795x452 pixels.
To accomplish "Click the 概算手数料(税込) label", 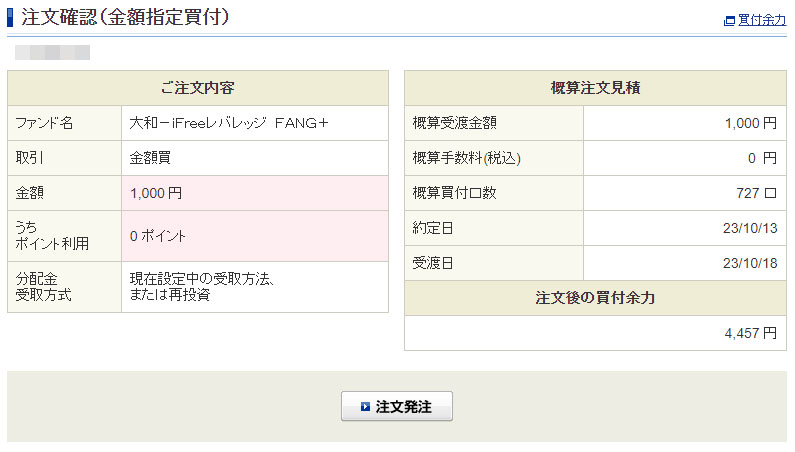I will click(x=466, y=158).
